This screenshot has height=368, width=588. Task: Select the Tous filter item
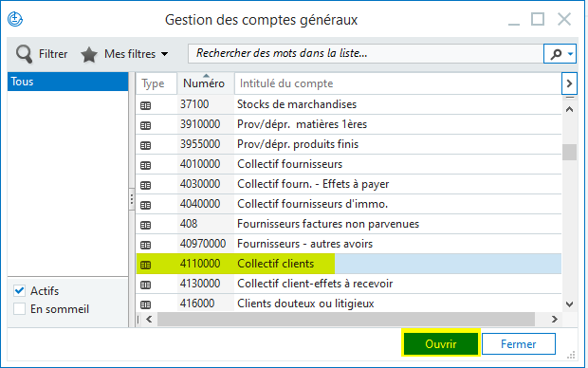pos(68,82)
